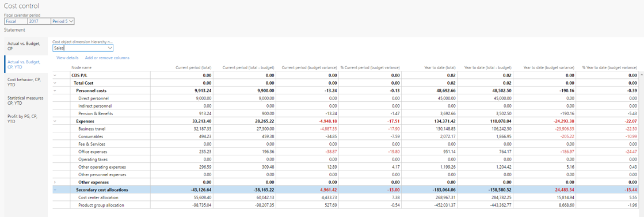
Task: Open the Sales hierarchy combo box arrow
Action: click(109, 48)
